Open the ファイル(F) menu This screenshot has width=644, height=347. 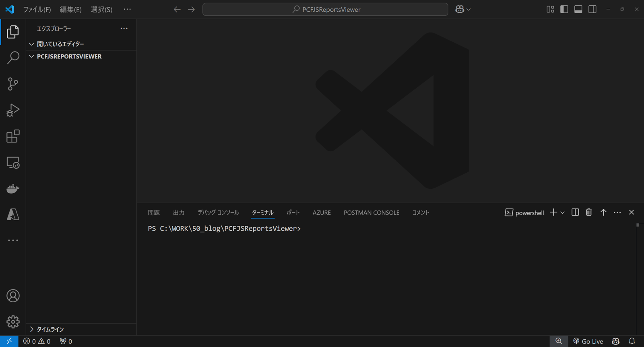(x=37, y=9)
